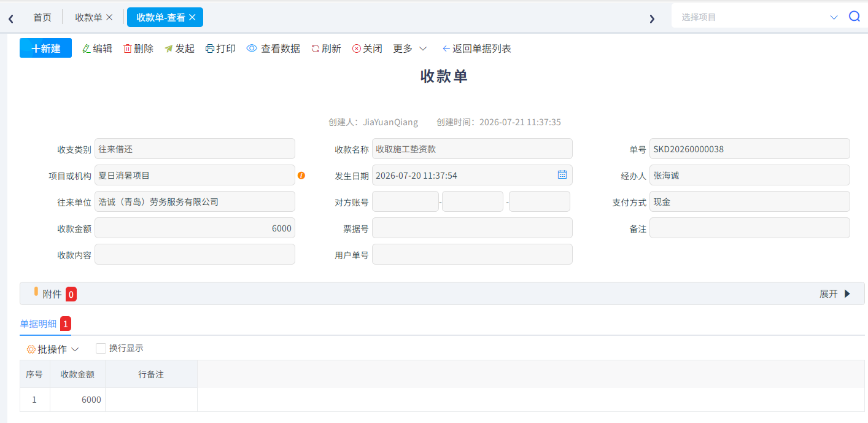Viewport: 868px width, 423px height.
Task: Close the 收款单-查看 tab
Action: pos(192,17)
